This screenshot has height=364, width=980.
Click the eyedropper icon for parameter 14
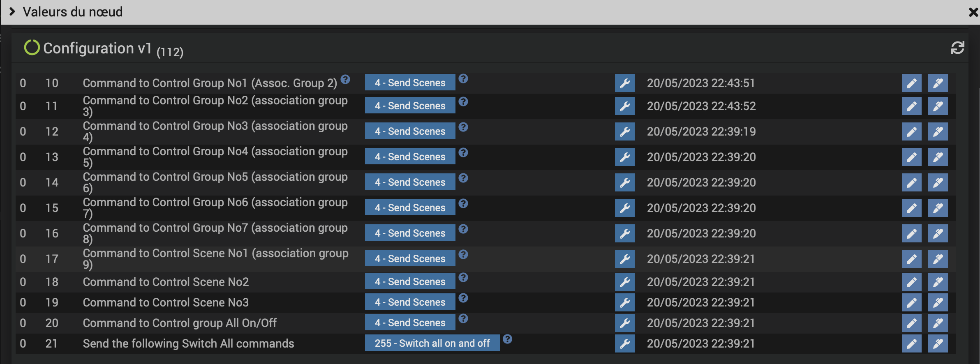pos(938,182)
